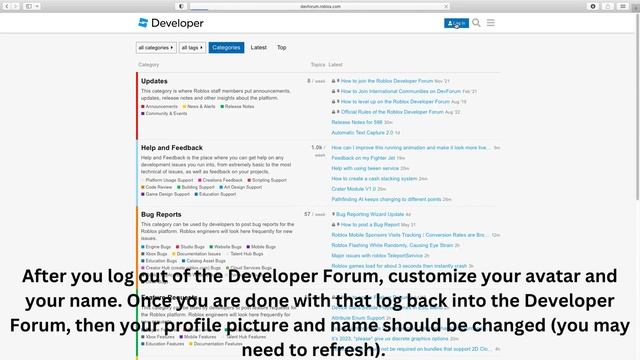The width and height of the screenshot is (640, 360).
Task: Click the round extension icon in Safari's toolbar
Action: [x=593, y=6]
